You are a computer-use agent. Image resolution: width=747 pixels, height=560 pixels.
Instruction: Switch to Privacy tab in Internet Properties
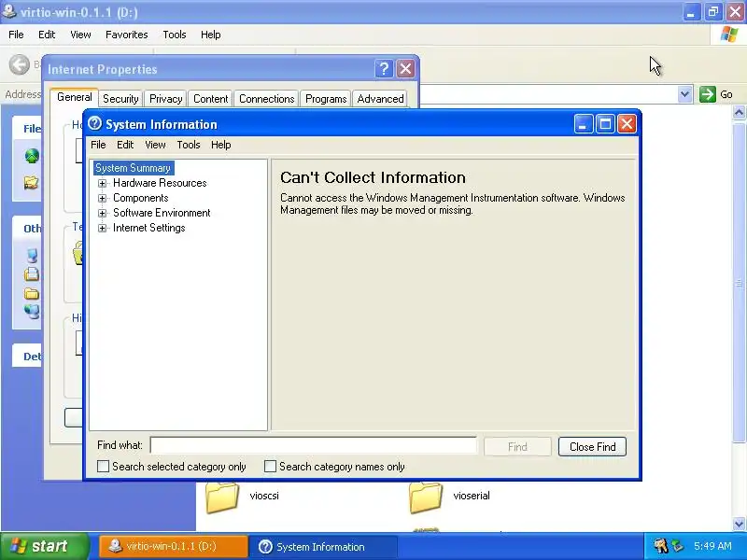click(x=166, y=99)
